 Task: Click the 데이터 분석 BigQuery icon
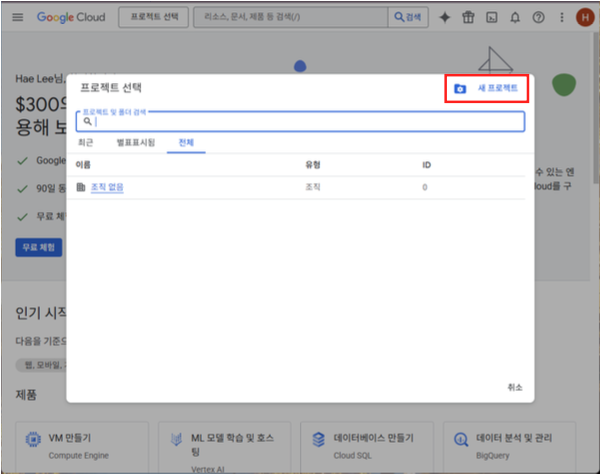click(x=461, y=440)
